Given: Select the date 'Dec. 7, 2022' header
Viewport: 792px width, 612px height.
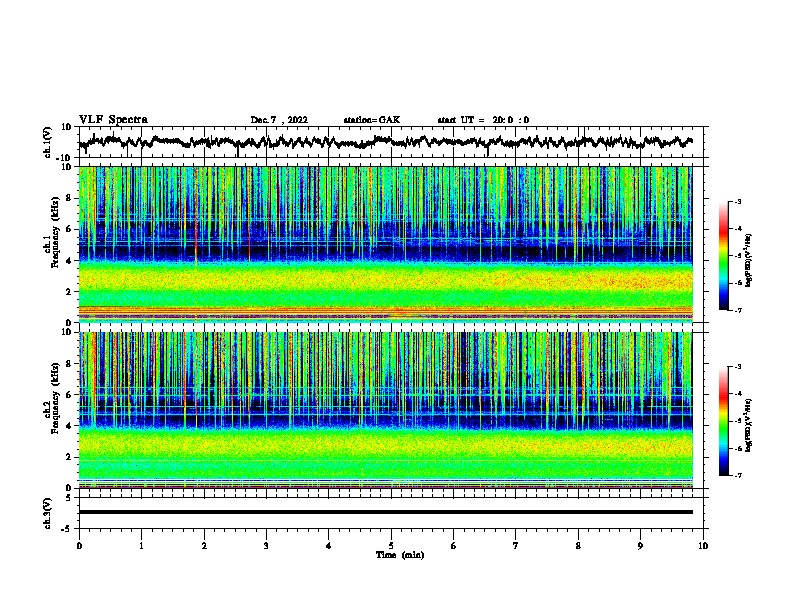Looking at the screenshot, I should tap(279, 120).
